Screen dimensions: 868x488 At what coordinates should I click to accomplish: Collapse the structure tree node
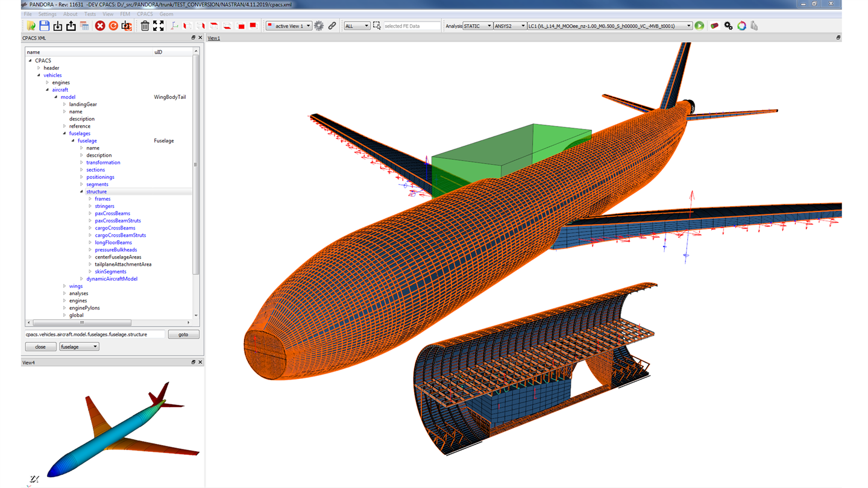tap(81, 192)
